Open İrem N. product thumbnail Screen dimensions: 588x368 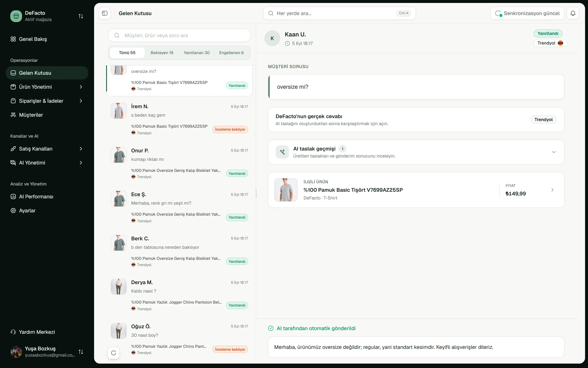pos(119,111)
